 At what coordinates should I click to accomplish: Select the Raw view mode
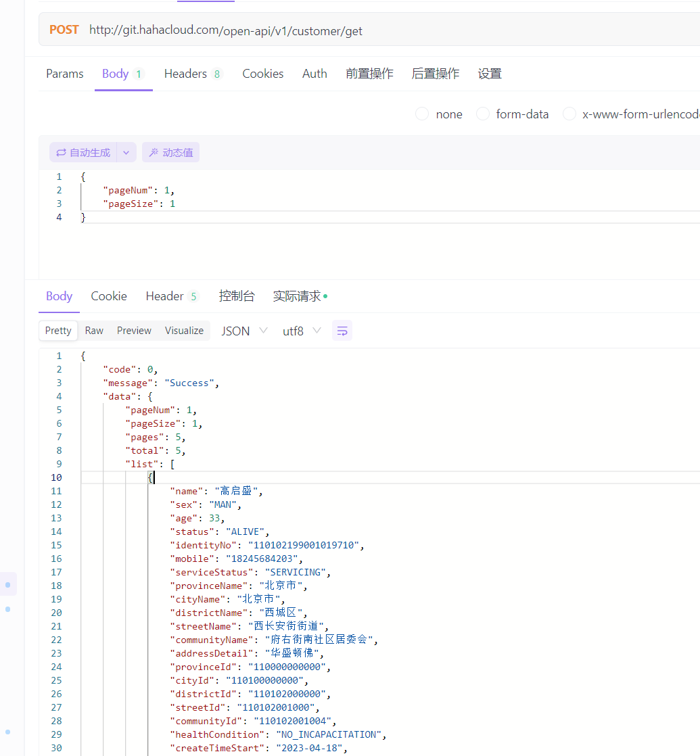point(94,331)
